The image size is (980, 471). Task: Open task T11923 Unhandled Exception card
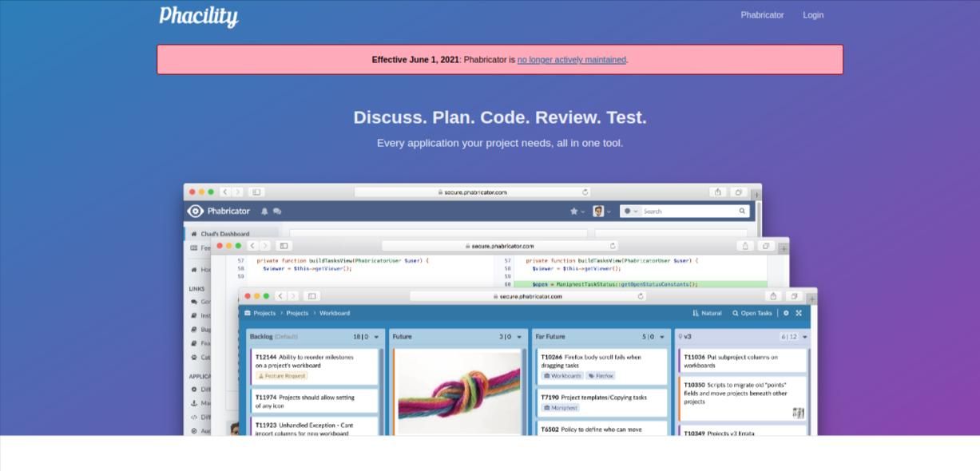tap(314, 426)
